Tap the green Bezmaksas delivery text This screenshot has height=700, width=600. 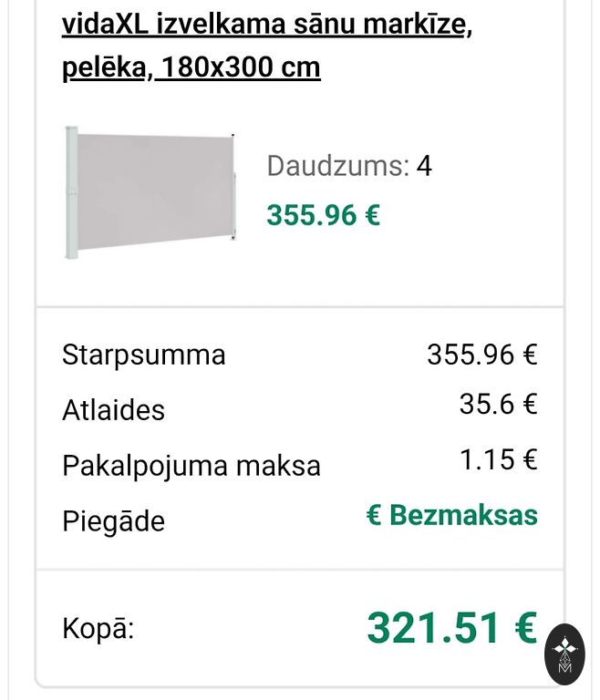click(x=463, y=515)
